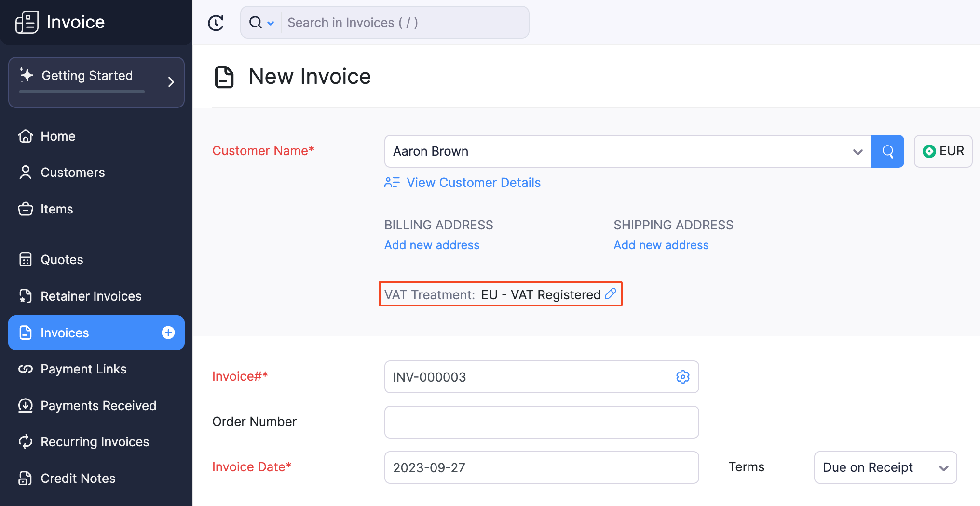Click the plus icon to create new invoice
Image resolution: width=980 pixels, height=506 pixels.
168,333
